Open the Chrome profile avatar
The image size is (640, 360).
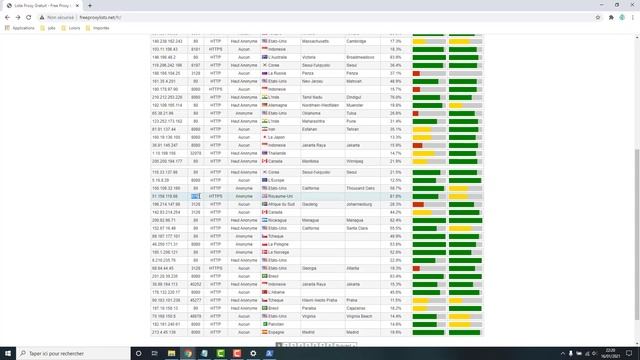click(x=622, y=18)
